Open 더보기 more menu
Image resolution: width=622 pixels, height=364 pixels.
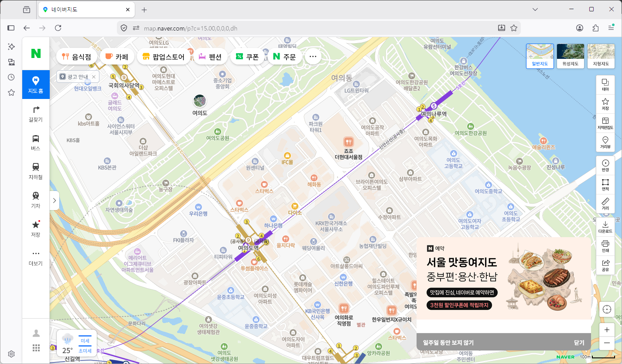point(36,257)
